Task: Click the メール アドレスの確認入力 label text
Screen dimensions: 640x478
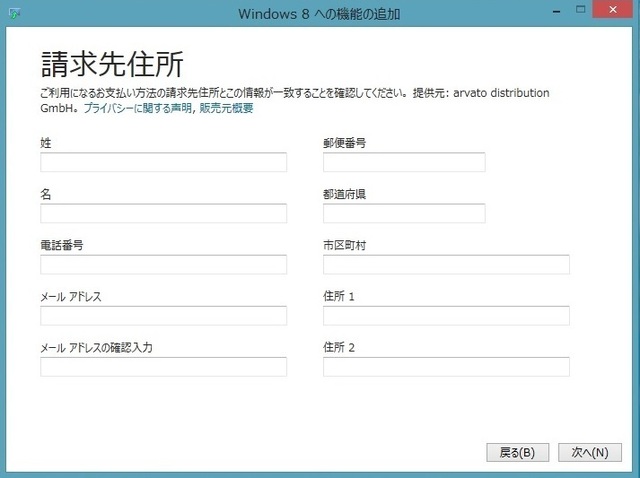Action: point(96,347)
